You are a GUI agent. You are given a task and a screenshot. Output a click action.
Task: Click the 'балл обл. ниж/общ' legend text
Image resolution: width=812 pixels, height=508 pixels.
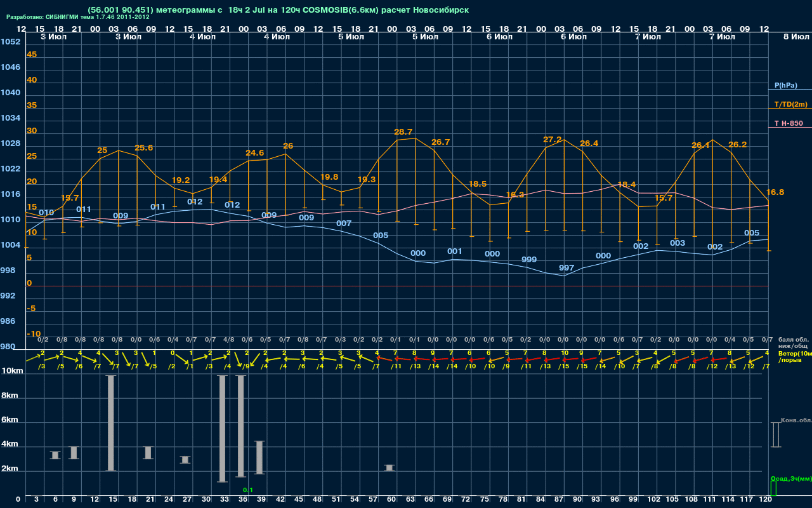pyautogui.click(x=792, y=343)
